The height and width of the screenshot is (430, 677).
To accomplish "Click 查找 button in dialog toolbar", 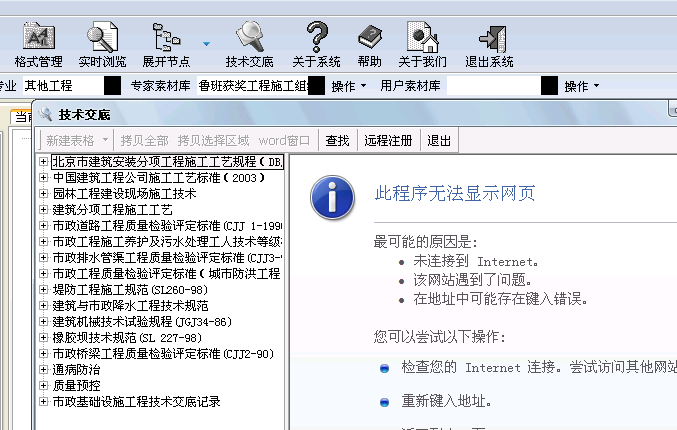I will point(338,140).
